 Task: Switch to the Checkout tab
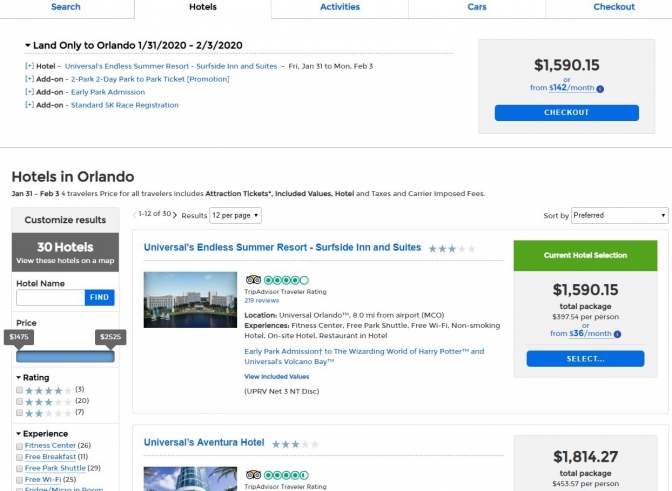tap(614, 7)
